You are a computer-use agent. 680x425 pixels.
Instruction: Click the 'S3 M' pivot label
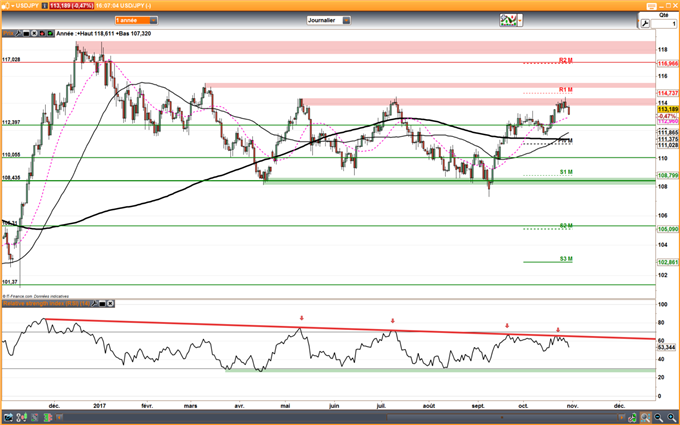pyautogui.click(x=566, y=259)
